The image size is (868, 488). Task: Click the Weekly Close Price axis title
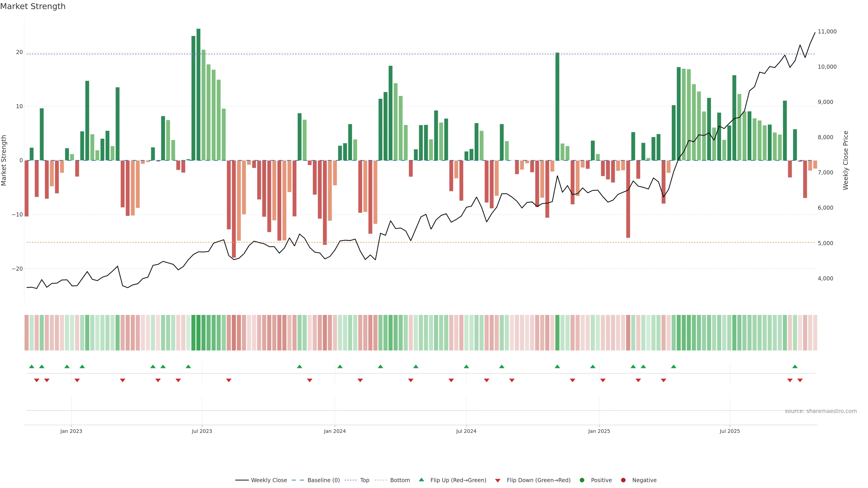tap(845, 160)
